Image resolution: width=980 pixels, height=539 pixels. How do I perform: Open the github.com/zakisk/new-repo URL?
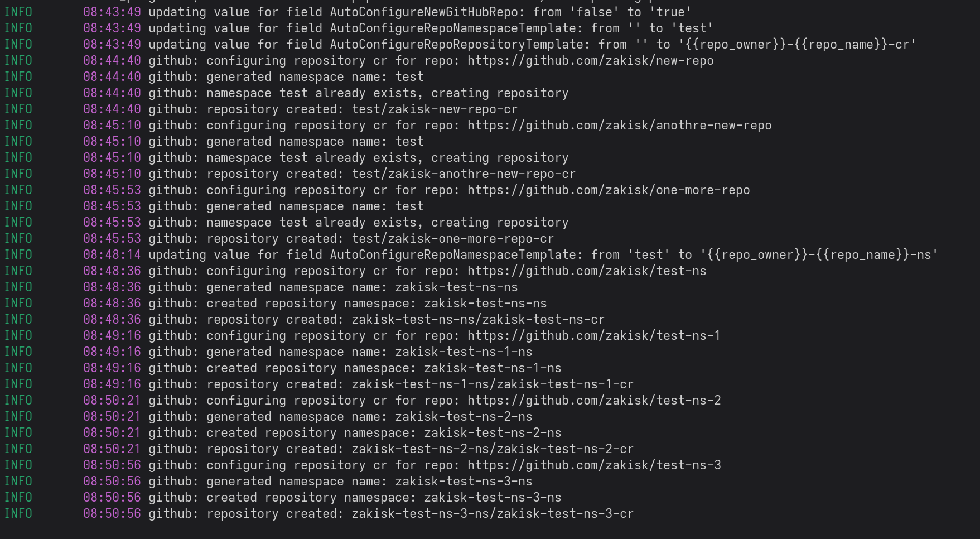590,61
